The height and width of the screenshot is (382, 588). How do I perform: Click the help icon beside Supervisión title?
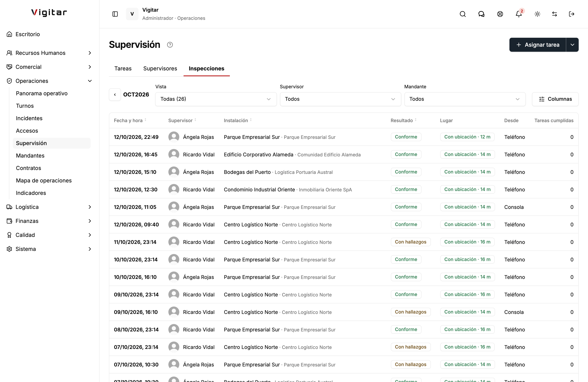[x=170, y=45]
